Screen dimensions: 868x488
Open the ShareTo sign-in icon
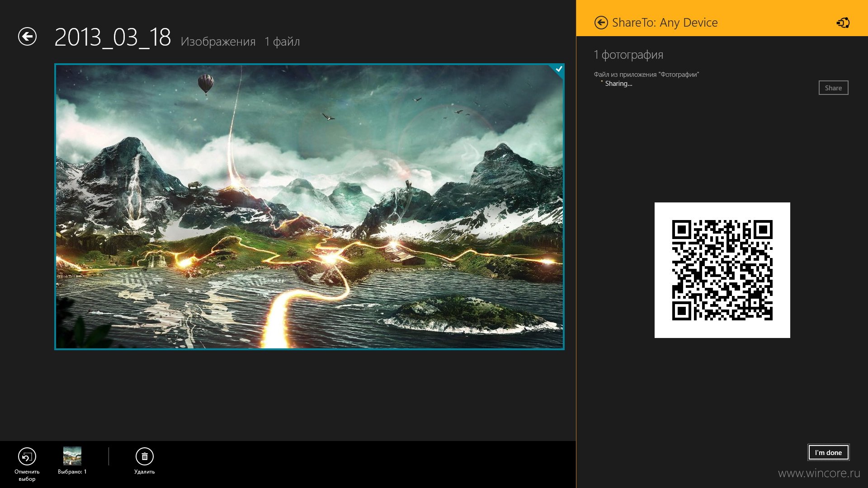[843, 23]
